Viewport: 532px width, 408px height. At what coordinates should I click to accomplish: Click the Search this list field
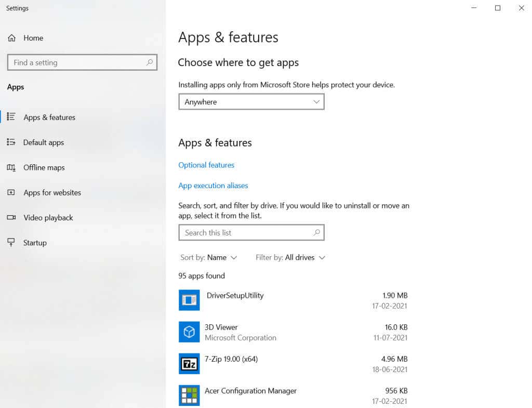251,232
